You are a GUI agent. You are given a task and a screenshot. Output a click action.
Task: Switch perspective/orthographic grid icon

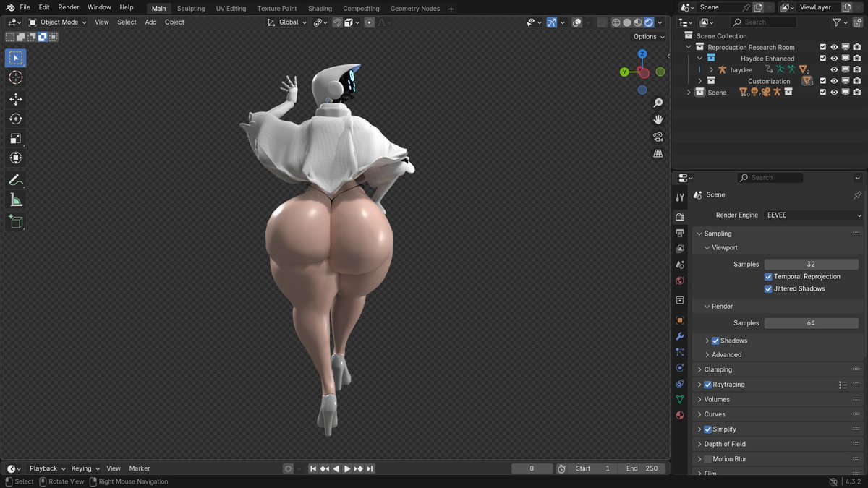[x=658, y=153]
